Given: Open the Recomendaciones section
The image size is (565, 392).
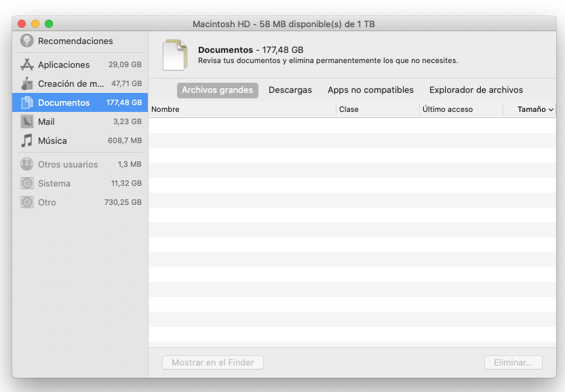Looking at the screenshot, I should (80, 41).
